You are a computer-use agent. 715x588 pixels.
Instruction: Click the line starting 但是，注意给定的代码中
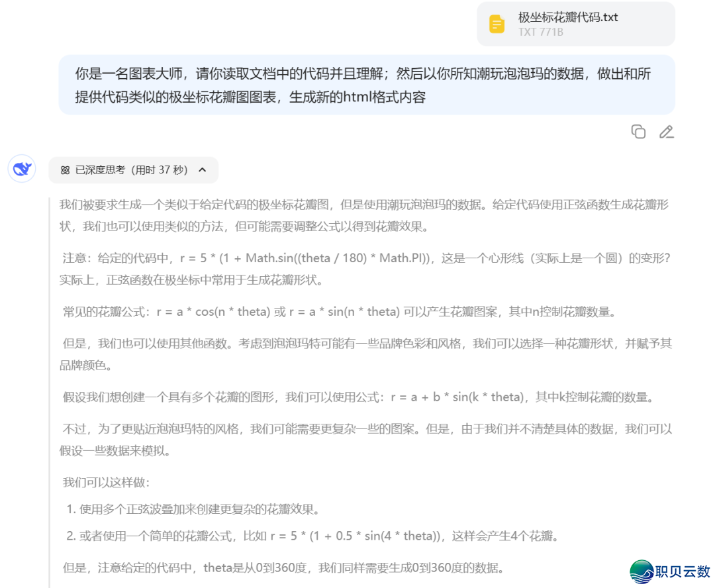283,568
